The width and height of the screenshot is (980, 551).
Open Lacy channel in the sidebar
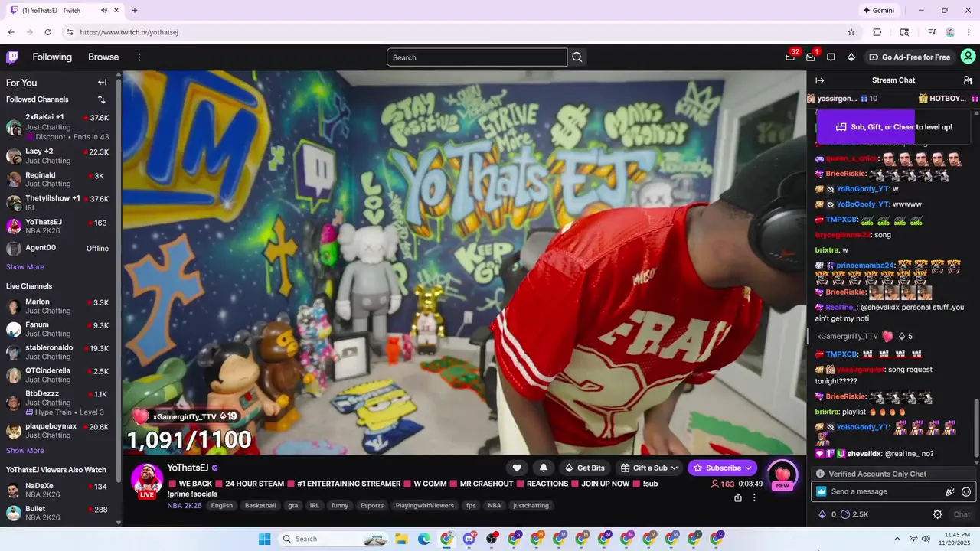pyautogui.click(x=58, y=156)
